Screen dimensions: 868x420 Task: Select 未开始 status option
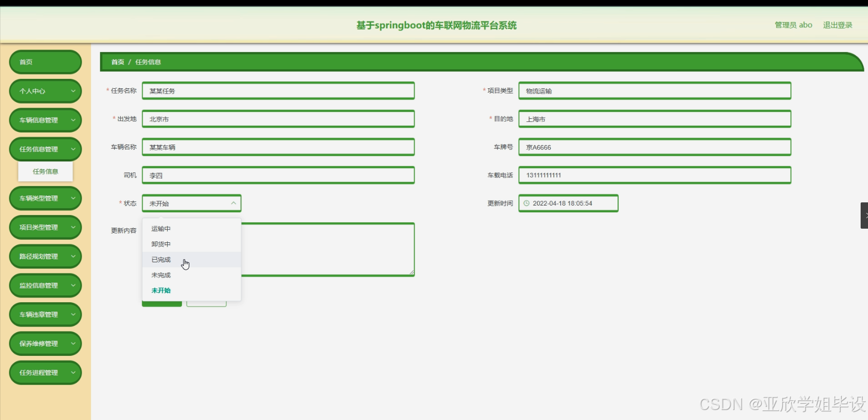[191, 290]
